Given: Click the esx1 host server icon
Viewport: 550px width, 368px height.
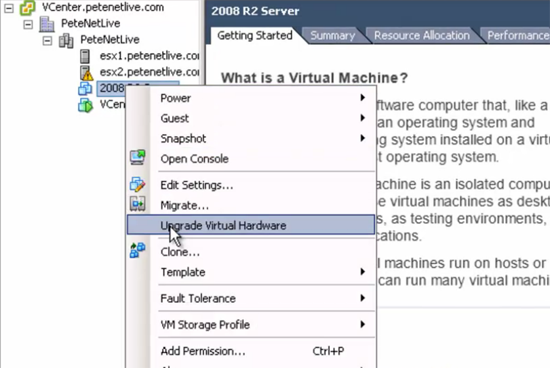Looking at the screenshot, I should click(85, 56).
